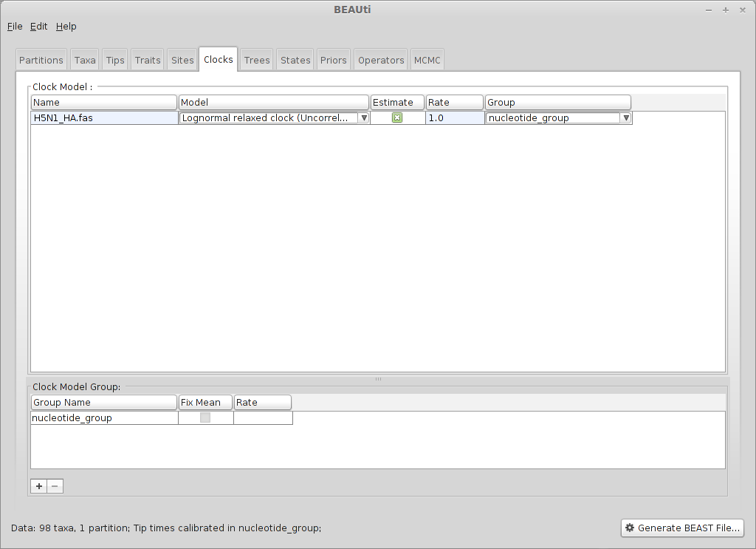Switch to the Priors tab
756x549 pixels.
point(333,60)
